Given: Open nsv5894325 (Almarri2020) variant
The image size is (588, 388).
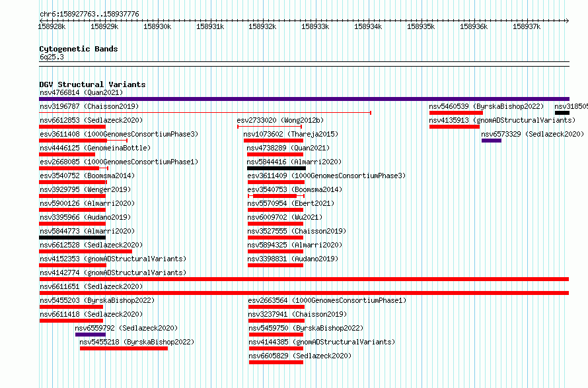Looking at the screenshot, I should (295, 245).
